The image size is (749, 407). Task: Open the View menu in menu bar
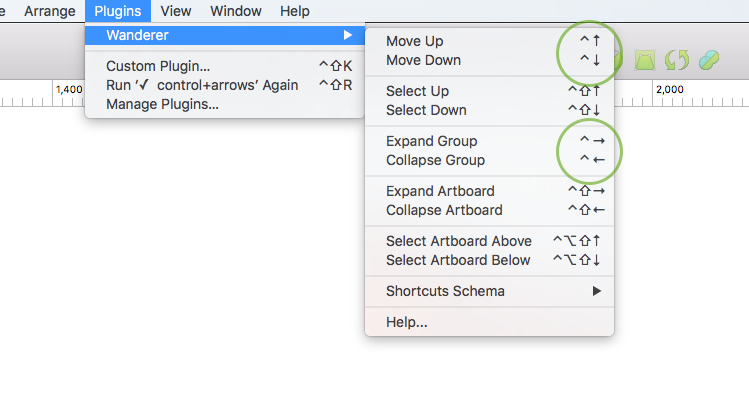(x=176, y=11)
